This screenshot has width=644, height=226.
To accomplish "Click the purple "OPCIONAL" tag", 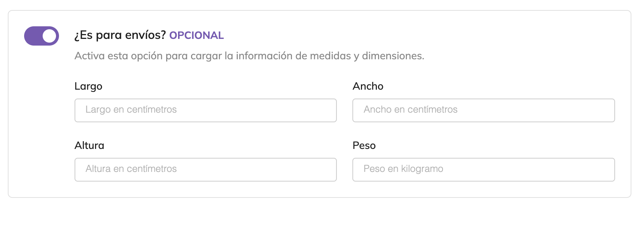I will pyautogui.click(x=196, y=36).
